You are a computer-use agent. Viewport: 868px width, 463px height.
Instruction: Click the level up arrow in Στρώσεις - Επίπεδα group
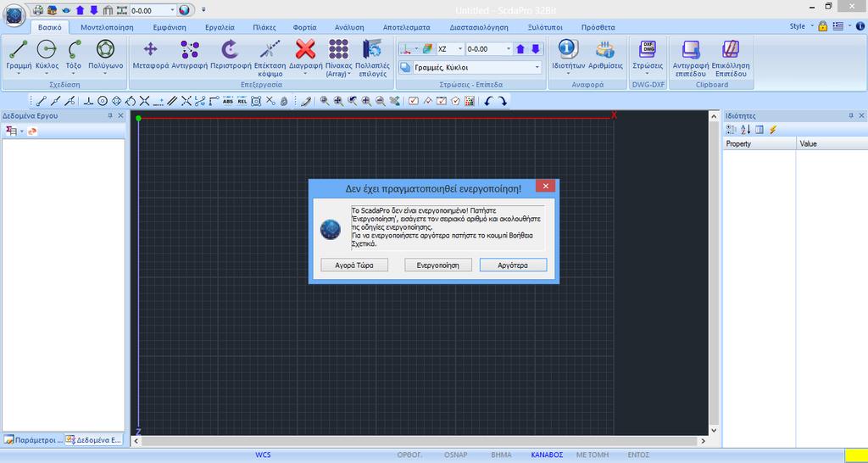(x=520, y=49)
